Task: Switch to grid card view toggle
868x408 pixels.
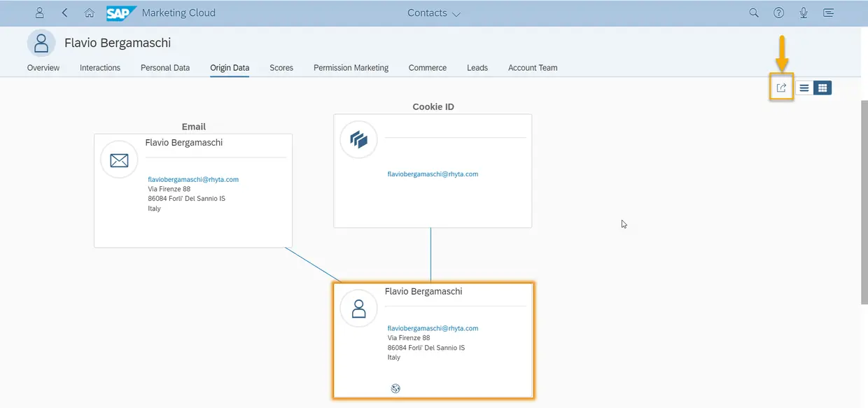Action: point(822,88)
